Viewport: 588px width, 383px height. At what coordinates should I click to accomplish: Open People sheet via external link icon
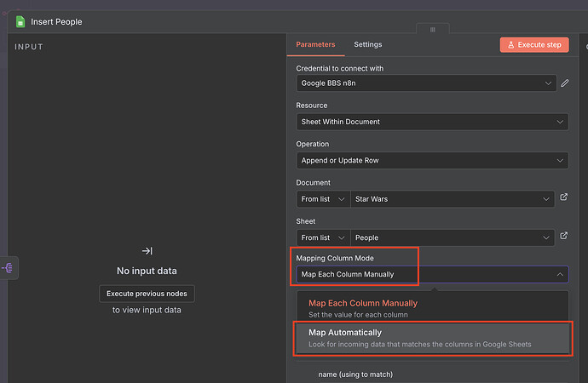[x=564, y=237]
